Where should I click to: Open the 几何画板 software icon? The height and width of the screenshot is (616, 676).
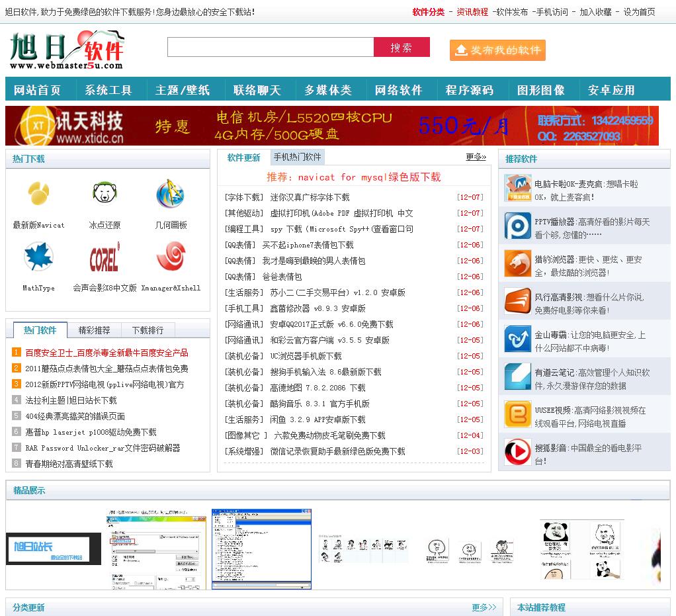(x=171, y=193)
